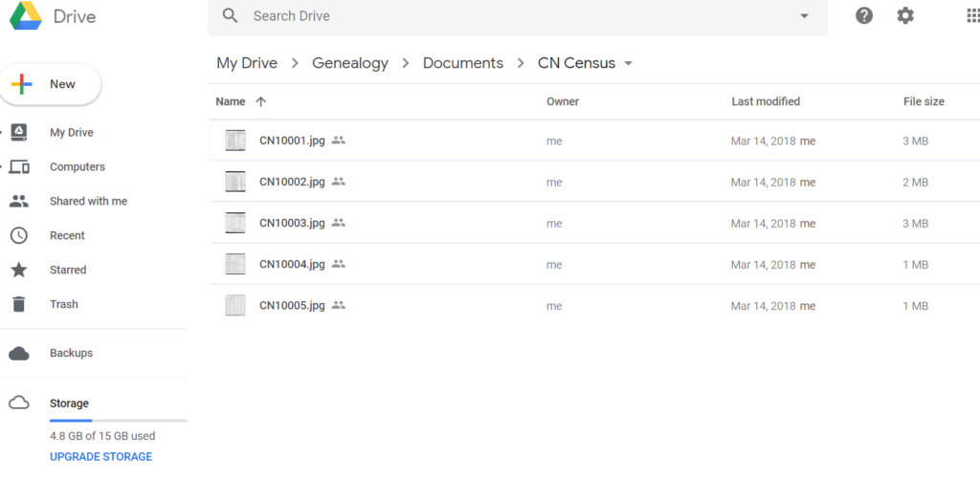Navigate to Genealogy in the breadcrumb
This screenshot has height=480, width=980.
[x=350, y=63]
